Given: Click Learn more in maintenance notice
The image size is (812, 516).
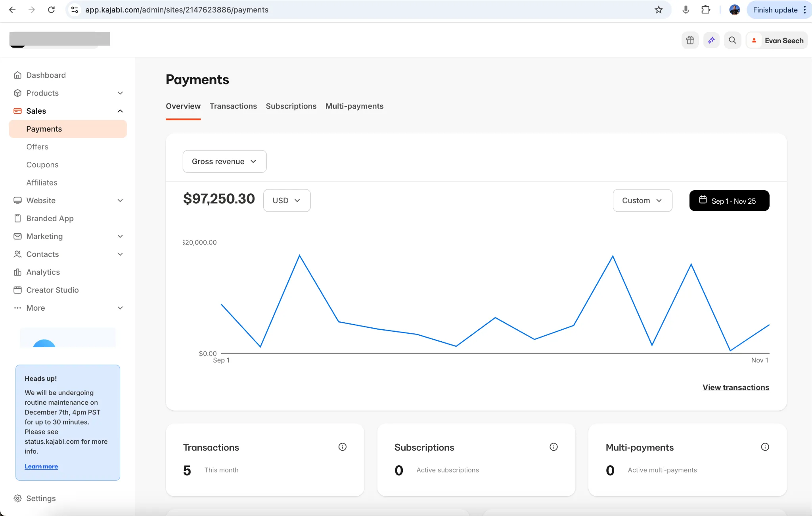Looking at the screenshot, I should (x=41, y=466).
